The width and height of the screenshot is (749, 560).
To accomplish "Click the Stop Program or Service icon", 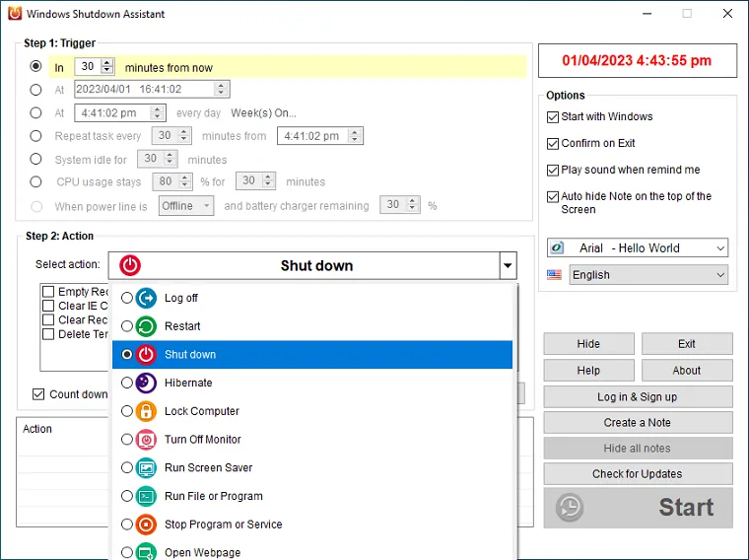I will pos(146,525).
